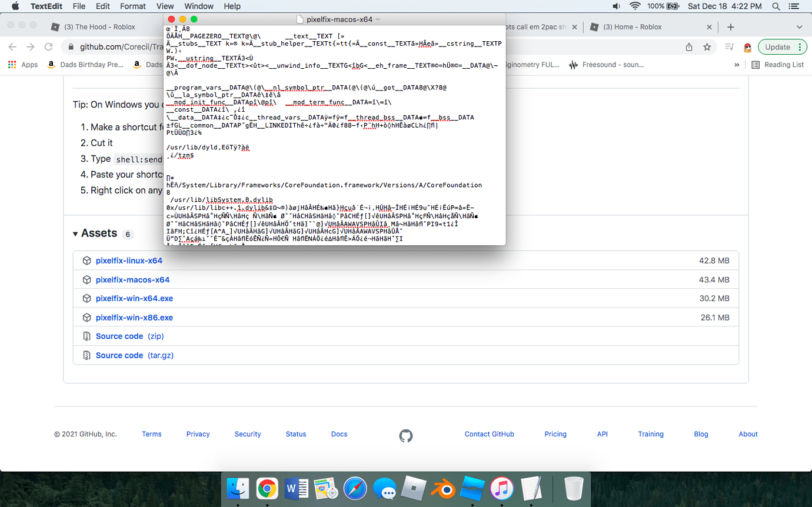Open the Format menu in TextEdit
Screen dimensions: 812x507
133,6
